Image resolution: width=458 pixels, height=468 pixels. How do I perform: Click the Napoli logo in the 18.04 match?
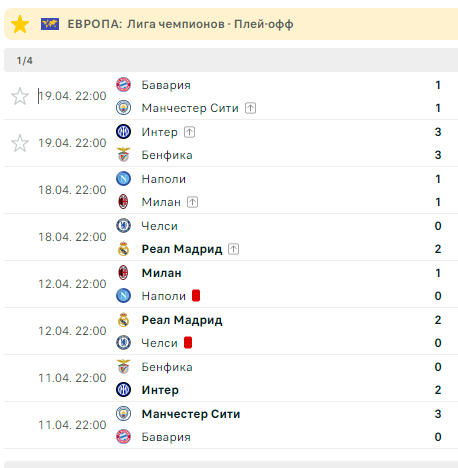tap(123, 179)
